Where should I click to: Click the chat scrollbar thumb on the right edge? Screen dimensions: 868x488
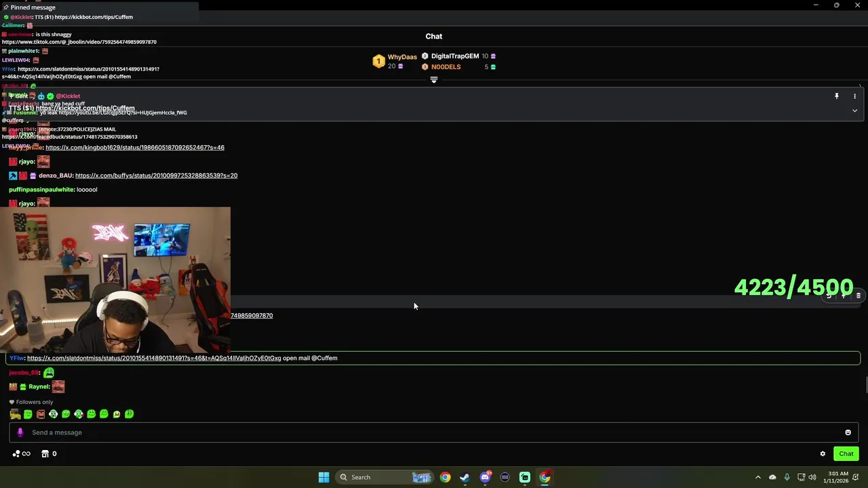(x=866, y=386)
